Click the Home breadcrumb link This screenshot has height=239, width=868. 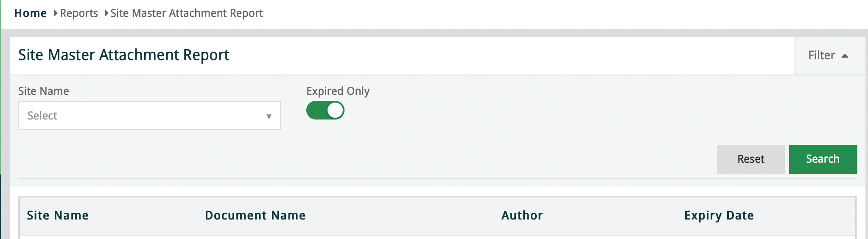[30, 13]
